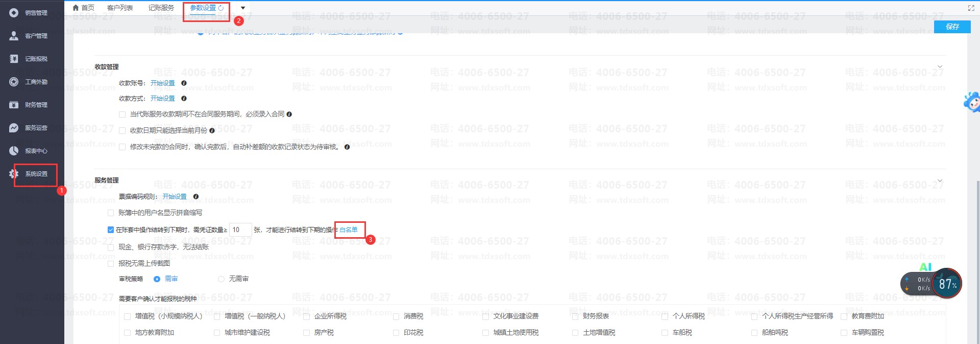The width and height of the screenshot is (980, 344).
Task: Click the 保存 button
Action: 952,27
